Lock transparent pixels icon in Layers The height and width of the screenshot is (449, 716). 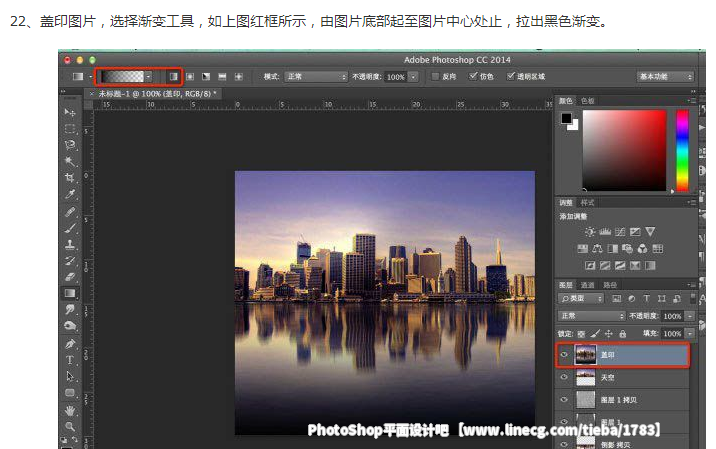[581, 334]
